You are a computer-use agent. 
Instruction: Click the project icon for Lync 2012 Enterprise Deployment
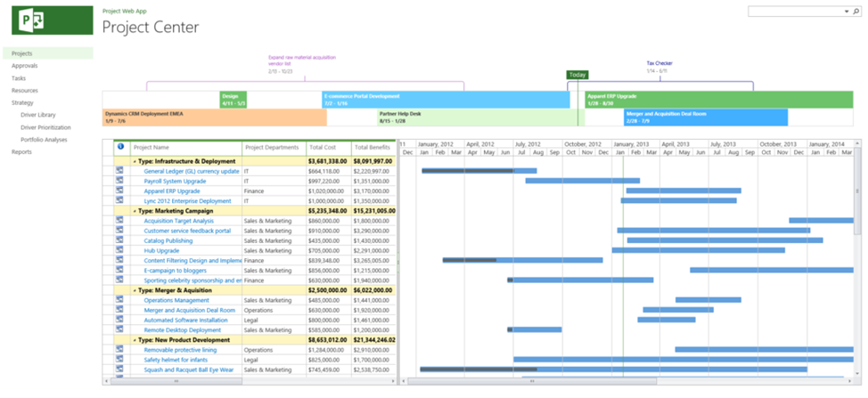pos(119,200)
